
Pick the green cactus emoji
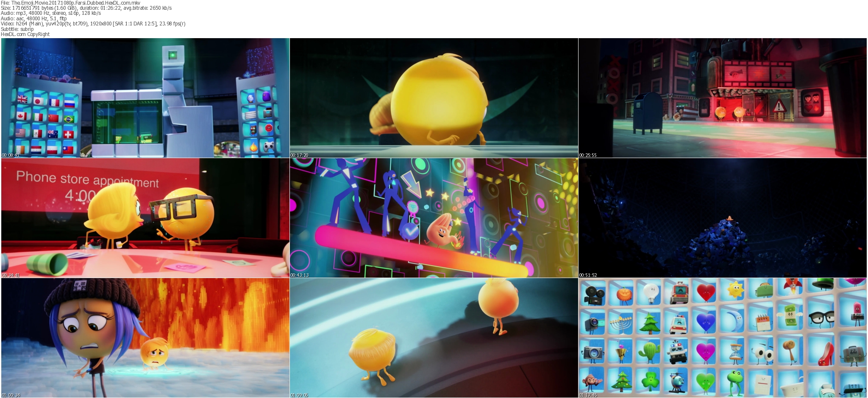(x=649, y=352)
